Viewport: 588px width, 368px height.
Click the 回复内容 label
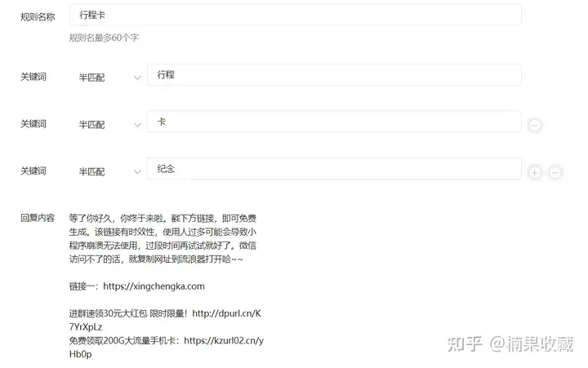[x=38, y=218]
